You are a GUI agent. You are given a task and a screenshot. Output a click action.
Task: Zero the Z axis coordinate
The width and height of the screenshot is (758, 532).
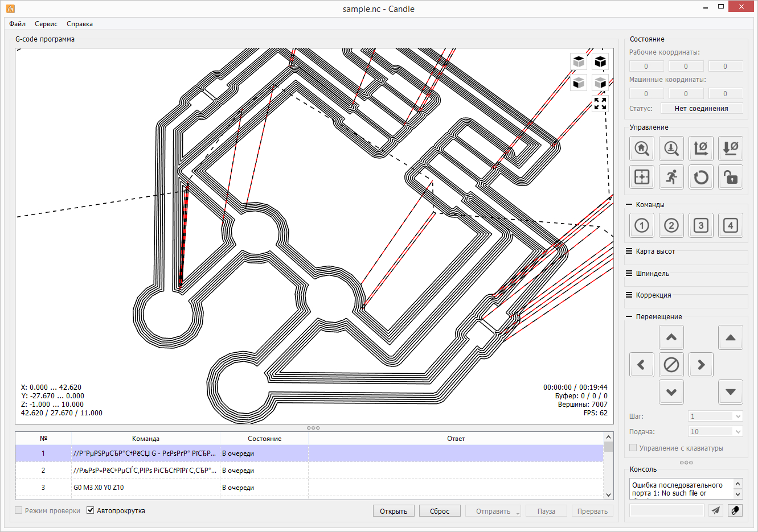(x=731, y=149)
